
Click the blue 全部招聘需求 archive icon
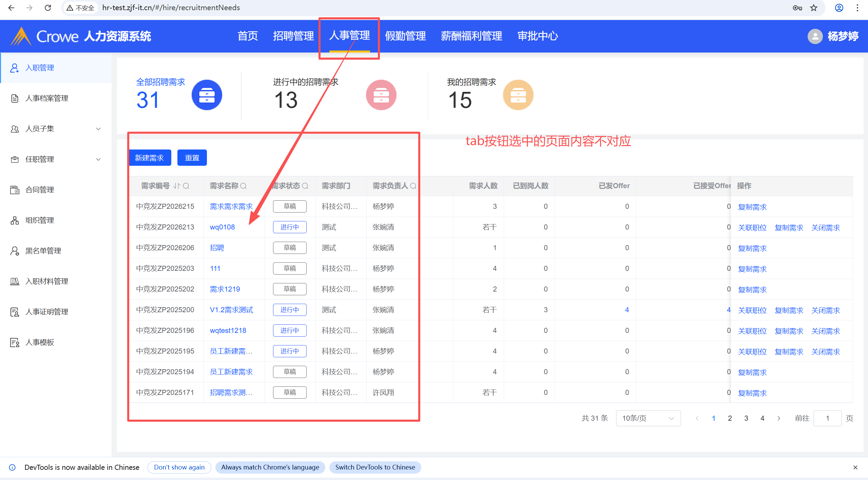[207, 95]
